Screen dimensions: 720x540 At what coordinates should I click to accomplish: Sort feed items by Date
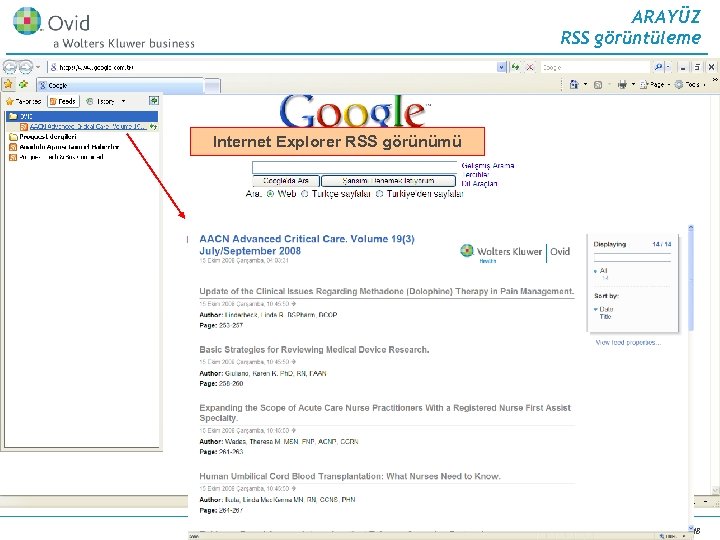(x=606, y=309)
